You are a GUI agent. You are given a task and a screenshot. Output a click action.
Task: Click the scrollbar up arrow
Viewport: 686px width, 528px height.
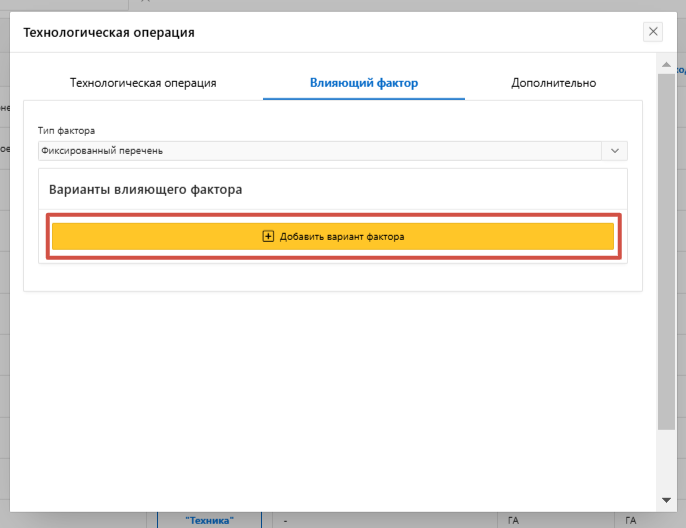pyautogui.click(x=666, y=64)
